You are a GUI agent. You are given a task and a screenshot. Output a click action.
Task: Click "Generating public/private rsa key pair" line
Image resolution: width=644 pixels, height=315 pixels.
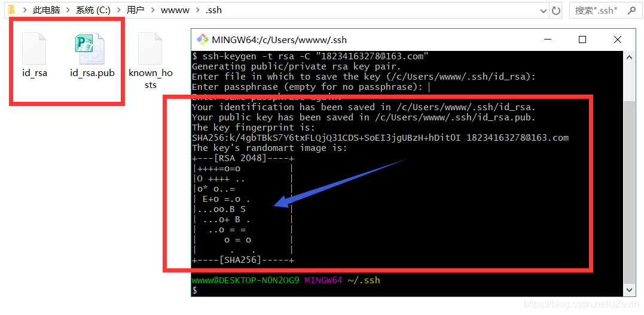tap(297, 66)
